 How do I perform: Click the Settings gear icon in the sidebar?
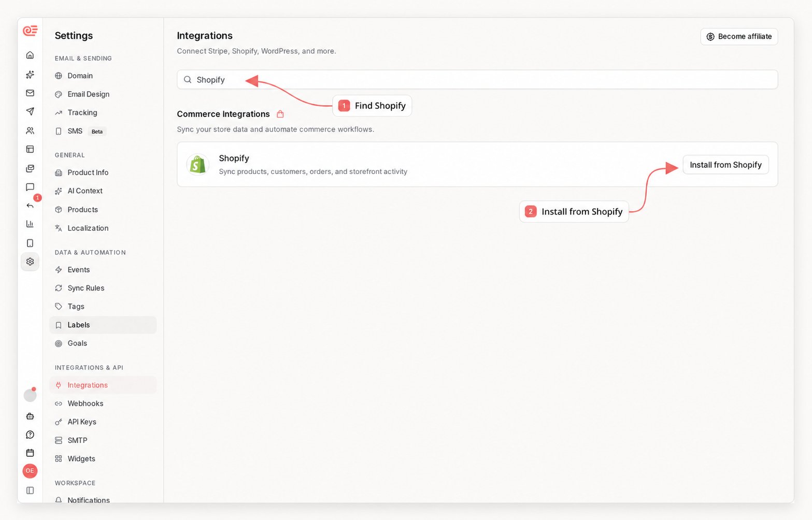coord(30,262)
